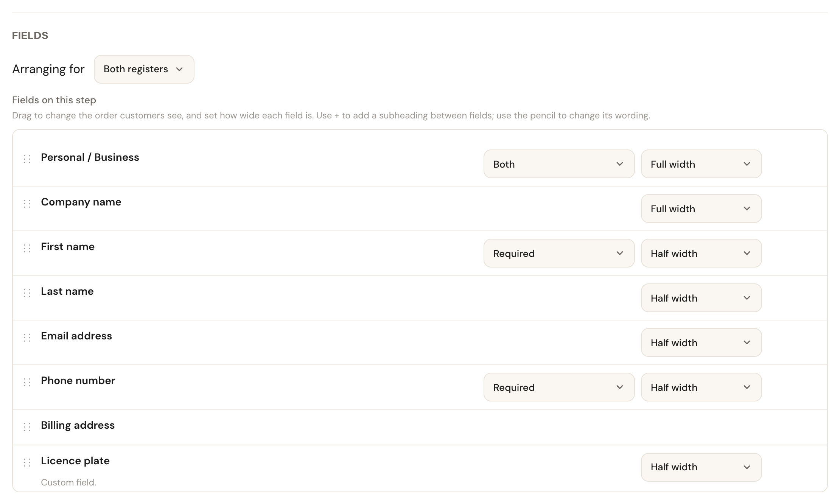Open width dropdown for Email address

pyautogui.click(x=701, y=342)
